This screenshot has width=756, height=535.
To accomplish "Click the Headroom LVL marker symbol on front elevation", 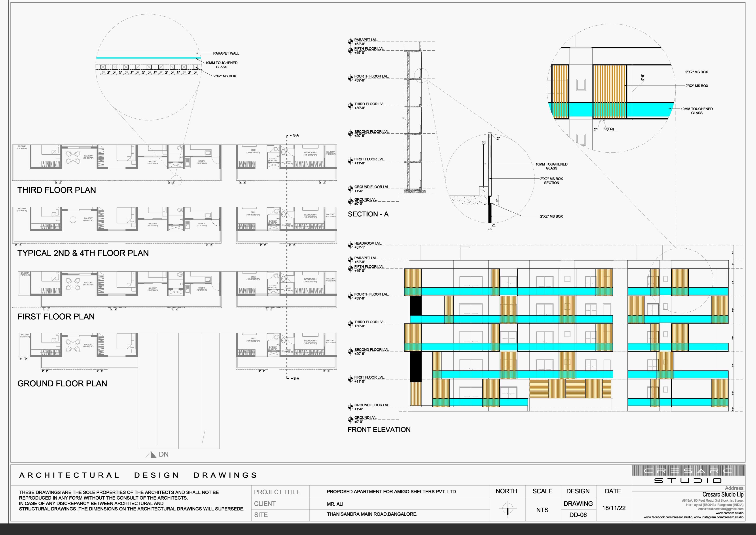I will 350,245.
